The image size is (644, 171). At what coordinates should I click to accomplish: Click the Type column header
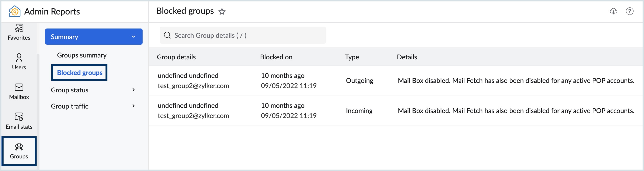pyautogui.click(x=352, y=57)
